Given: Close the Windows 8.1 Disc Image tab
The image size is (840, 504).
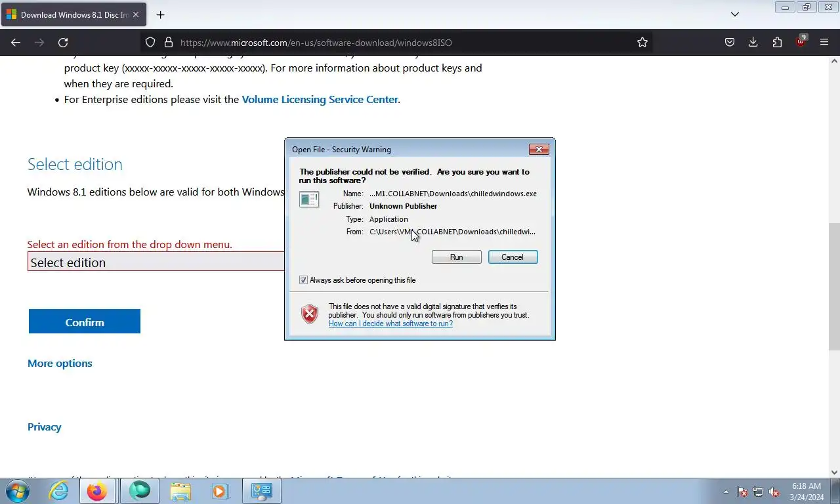Looking at the screenshot, I should point(136,14).
